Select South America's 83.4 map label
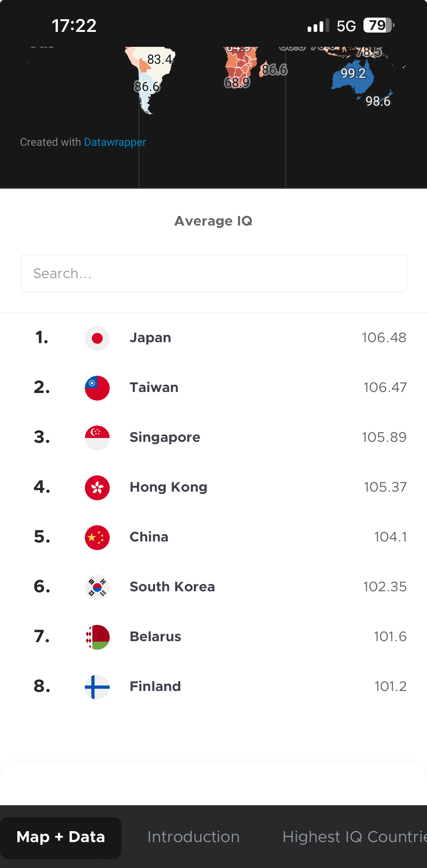The width and height of the screenshot is (427, 868). point(160,59)
